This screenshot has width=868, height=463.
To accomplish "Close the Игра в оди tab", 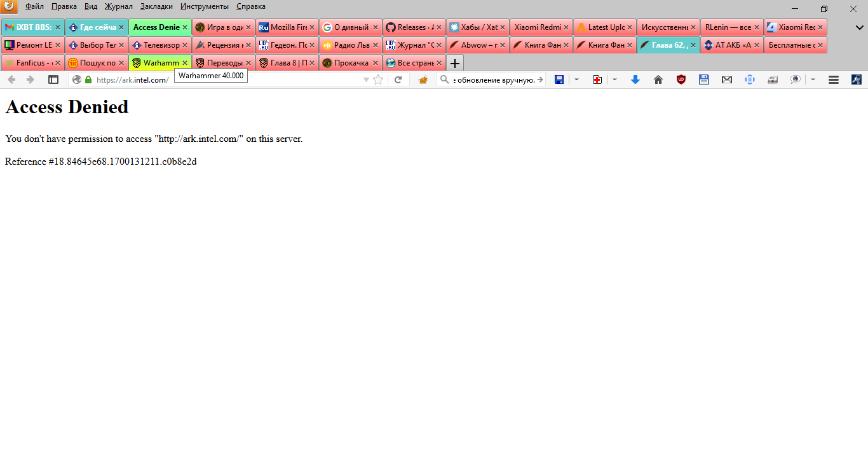I will pos(248,27).
